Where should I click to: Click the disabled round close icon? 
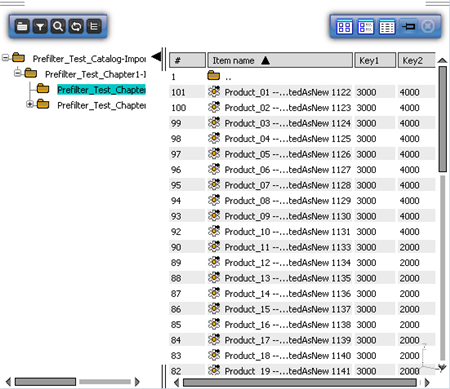pos(428,26)
